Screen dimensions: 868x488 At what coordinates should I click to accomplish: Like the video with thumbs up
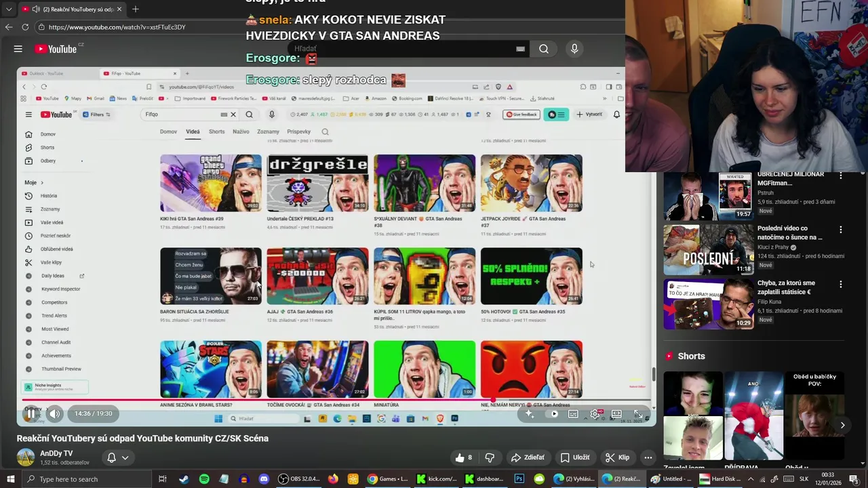tap(465, 457)
